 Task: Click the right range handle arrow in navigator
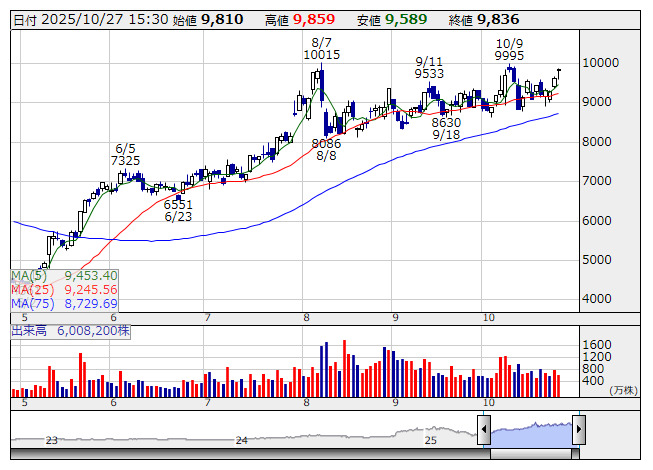(x=579, y=429)
